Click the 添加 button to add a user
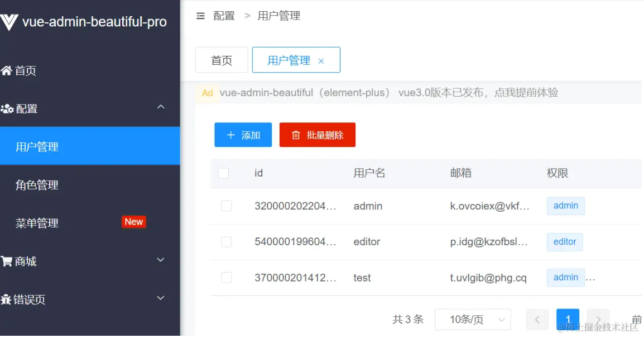This screenshot has width=644, height=338. click(x=243, y=135)
